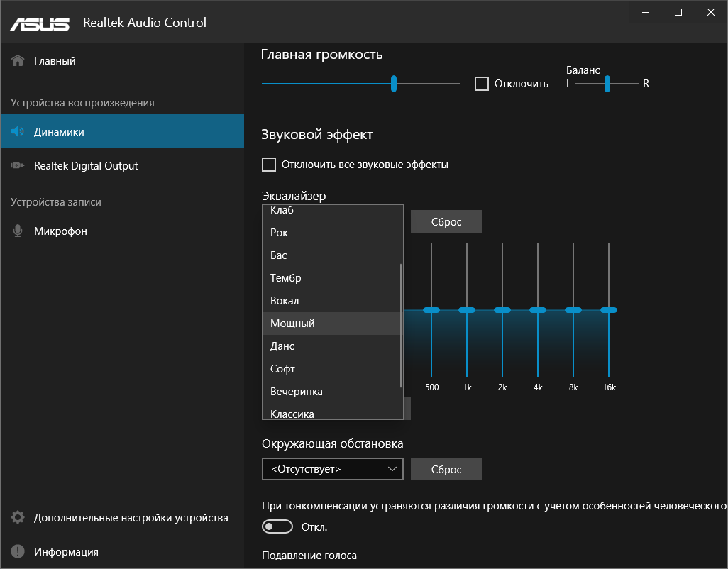The image size is (728, 569).
Task: Click the ASUS logo in title bar
Action: (x=39, y=23)
